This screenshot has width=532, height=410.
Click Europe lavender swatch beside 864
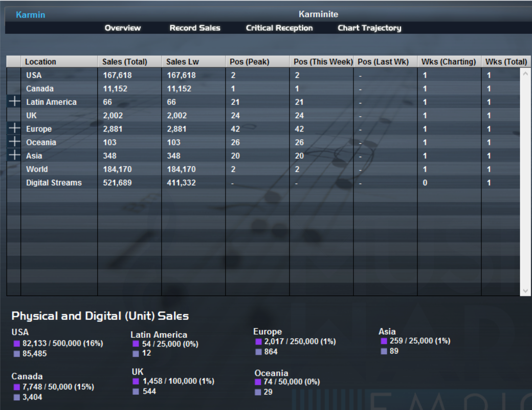point(258,352)
